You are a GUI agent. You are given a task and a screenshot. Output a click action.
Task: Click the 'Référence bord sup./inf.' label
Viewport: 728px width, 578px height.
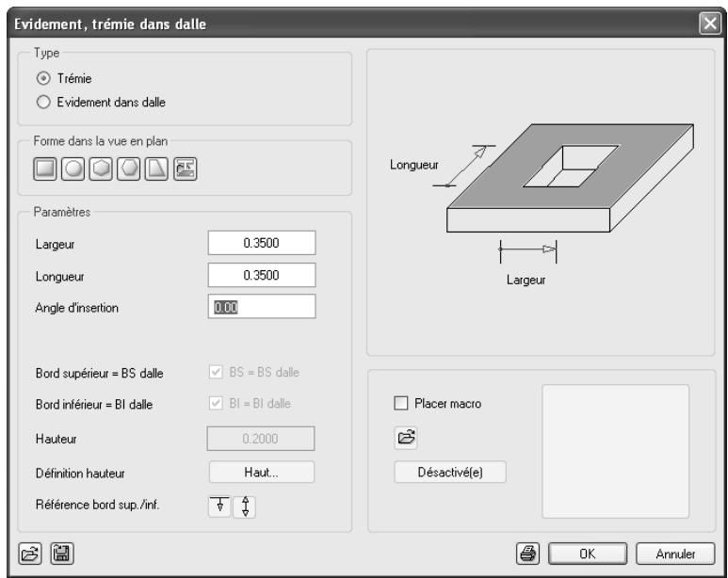[x=98, y=505]
